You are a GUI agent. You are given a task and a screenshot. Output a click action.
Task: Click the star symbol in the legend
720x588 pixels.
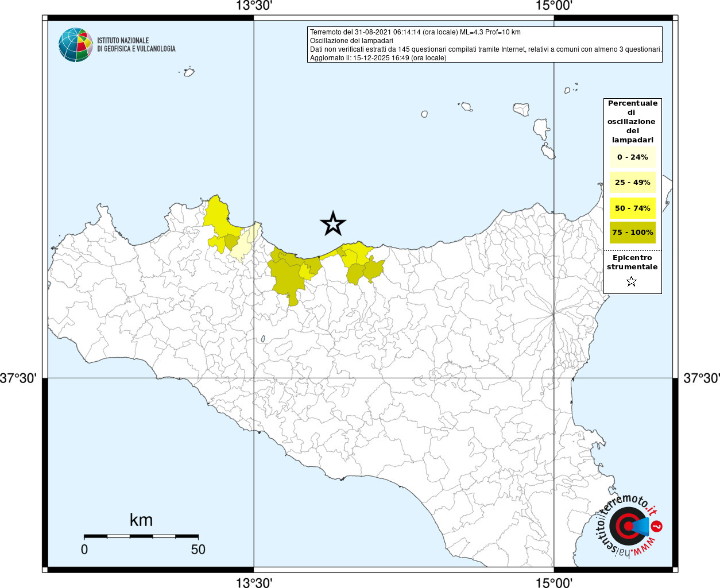tap(632, 281)
